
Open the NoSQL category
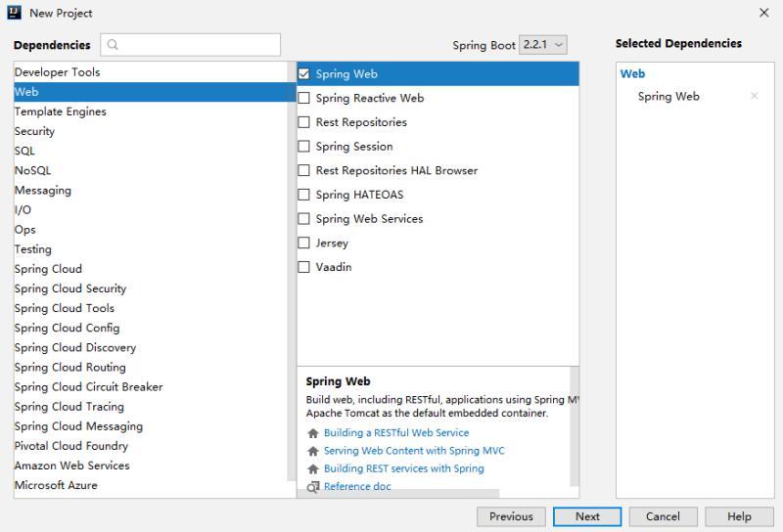151,171
